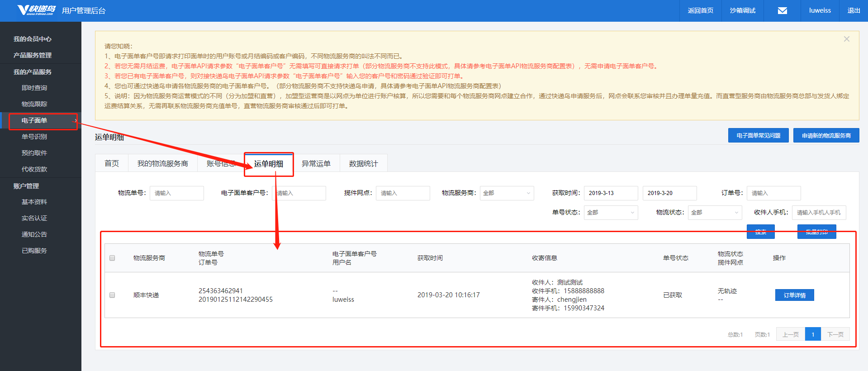The height and width of the screenshot is (371, 868).
Task: Select page 1 in pagination
Action: pyautogui.click(x=813, y=334)
